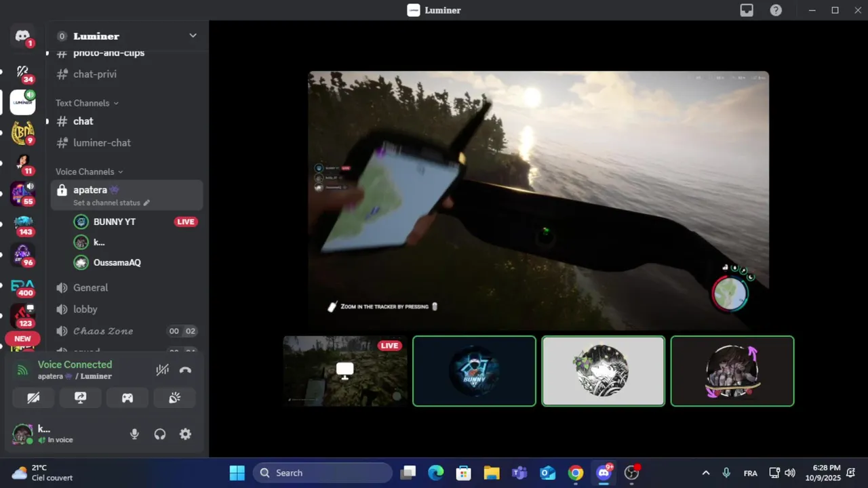The image size is (868, 488).
Task: Open the server showing 96 notifications
Action: 22,255
